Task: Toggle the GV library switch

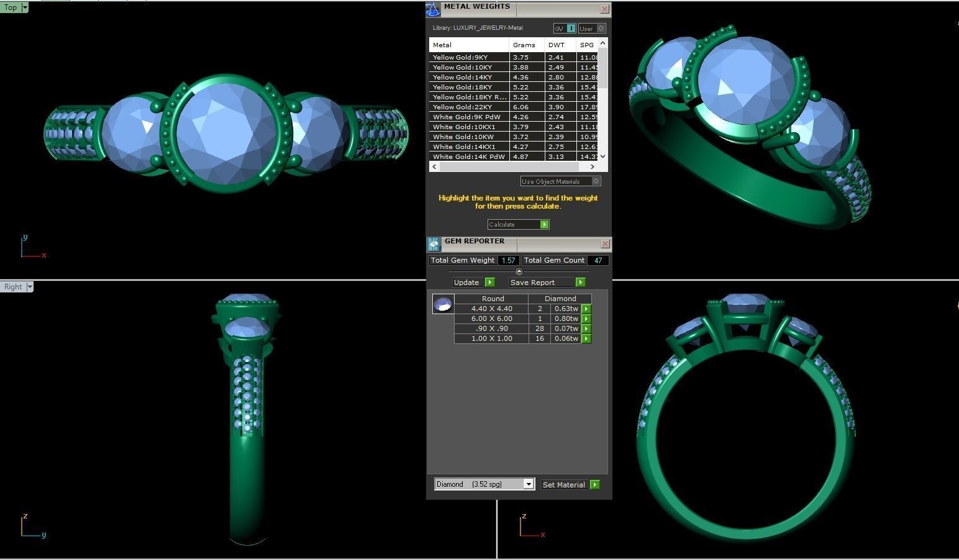Action: pos(565,29)
